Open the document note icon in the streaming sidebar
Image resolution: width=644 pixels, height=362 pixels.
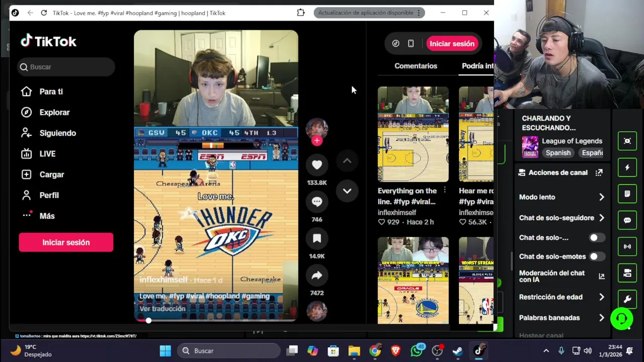[x=627, y=194]
